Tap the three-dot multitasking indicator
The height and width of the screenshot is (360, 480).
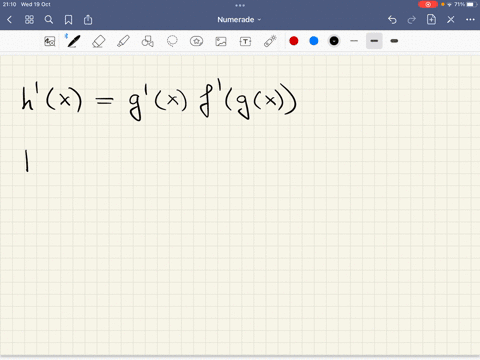[240, 5]
